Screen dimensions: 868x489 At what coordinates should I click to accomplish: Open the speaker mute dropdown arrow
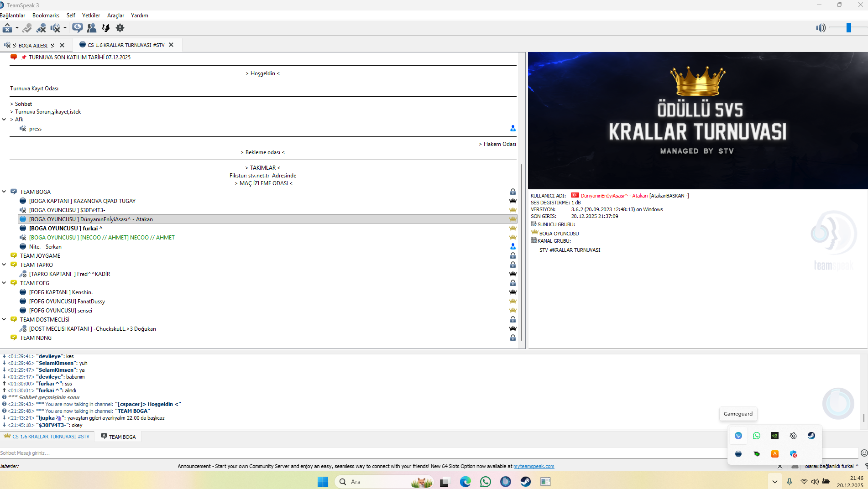pyautogui.click(x=65, y=28)
